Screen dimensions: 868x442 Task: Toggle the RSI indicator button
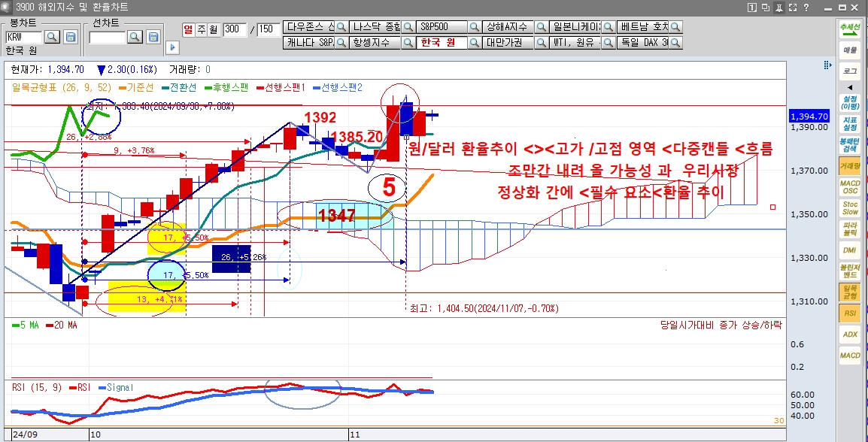[x=850, y=313]
